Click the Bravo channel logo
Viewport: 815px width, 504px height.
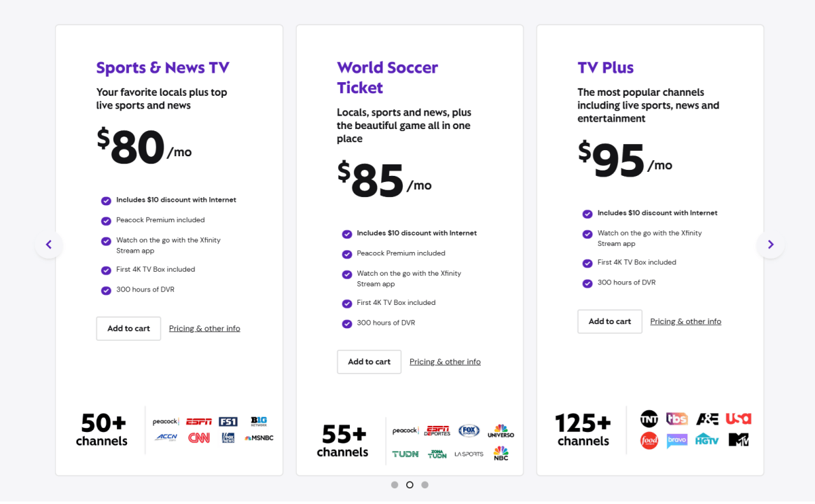(x=676, y=440)
